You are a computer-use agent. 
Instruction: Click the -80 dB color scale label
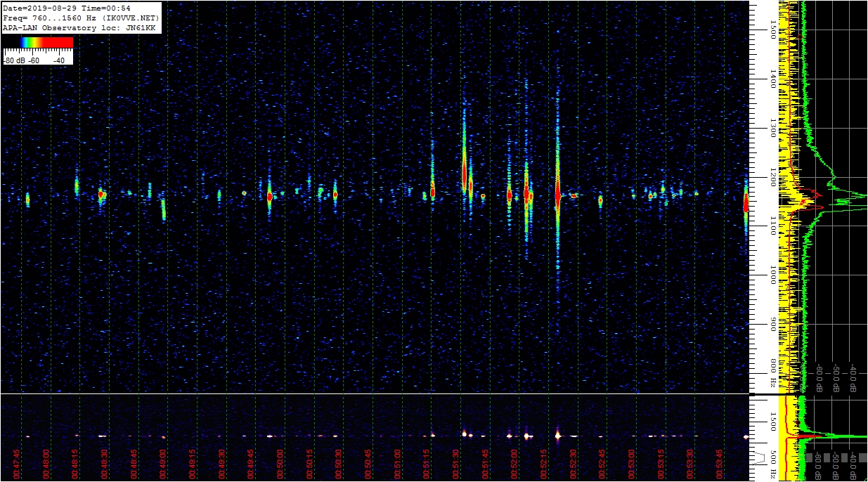coord(15,60)
